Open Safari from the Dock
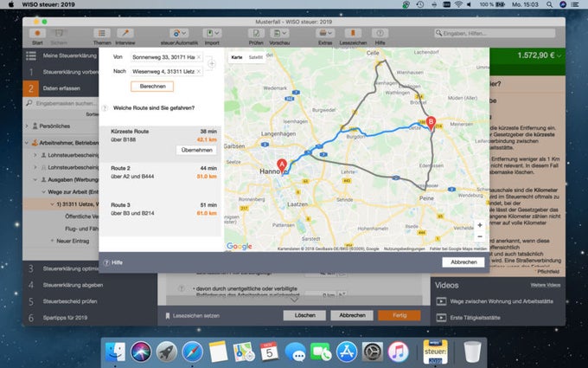The image size is (588, 368). 192,352
